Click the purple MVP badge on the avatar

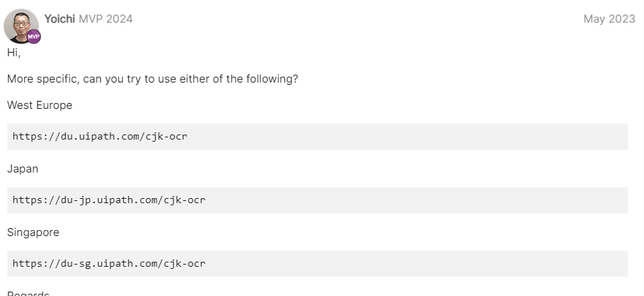click(34, 37)
